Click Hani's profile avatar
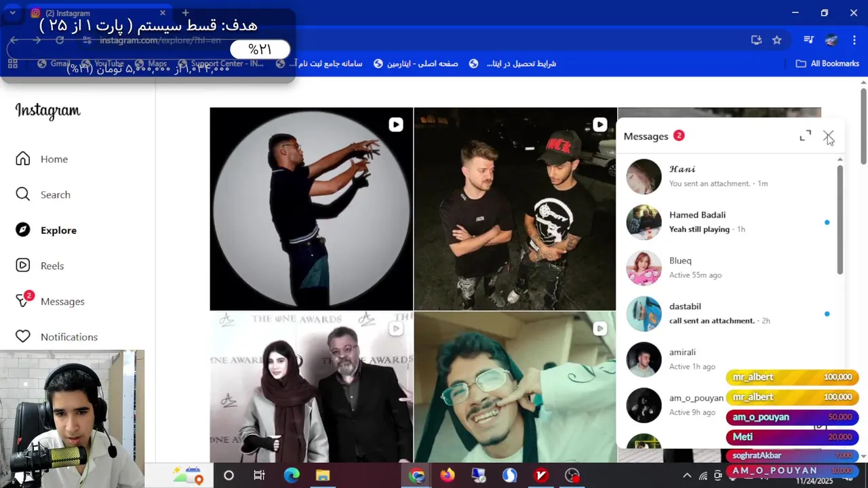Screen dimensions: 868x488 [x=644, y=176]
